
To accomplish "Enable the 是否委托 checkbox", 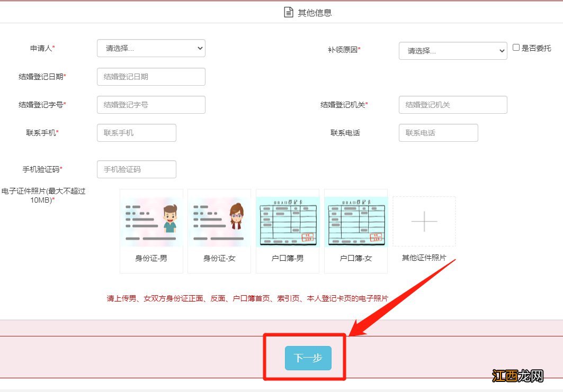I will click(516, 48).
